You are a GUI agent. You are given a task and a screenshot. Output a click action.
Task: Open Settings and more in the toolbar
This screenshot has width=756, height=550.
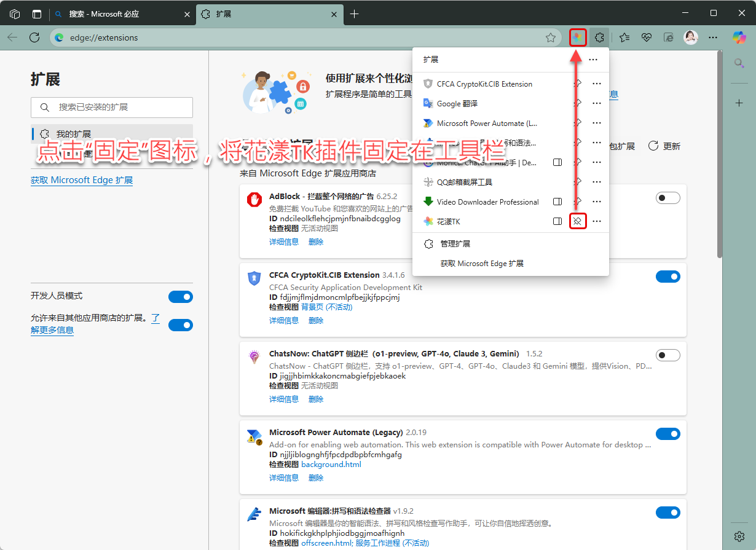[x=713, y=37]
